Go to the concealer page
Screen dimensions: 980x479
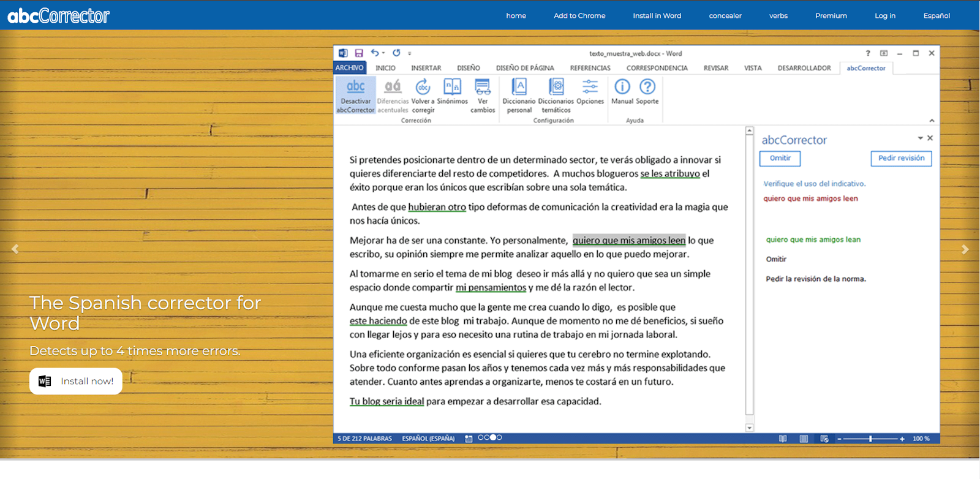point(725,16)
